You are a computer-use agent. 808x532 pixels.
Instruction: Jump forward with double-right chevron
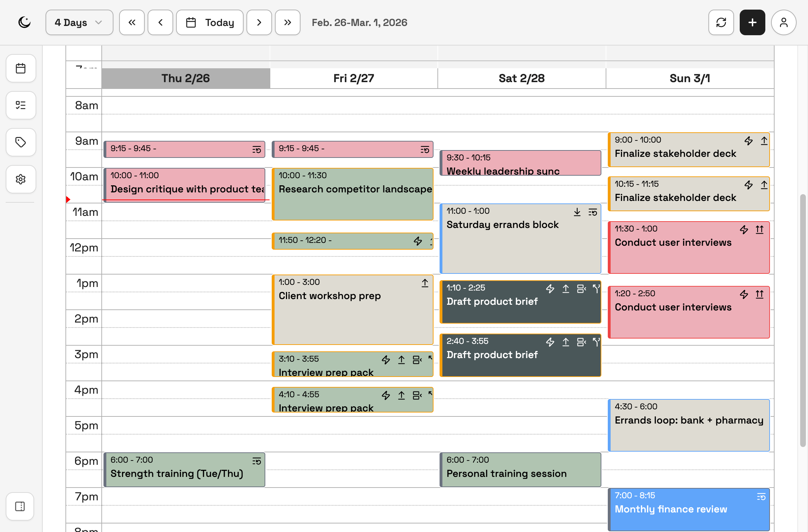point(288,22)
